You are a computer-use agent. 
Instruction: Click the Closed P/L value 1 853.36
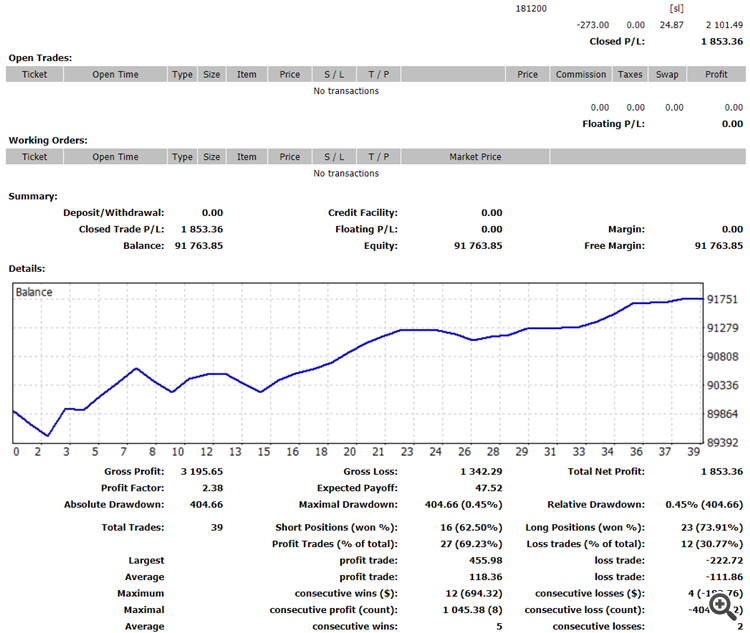point(722,42)
